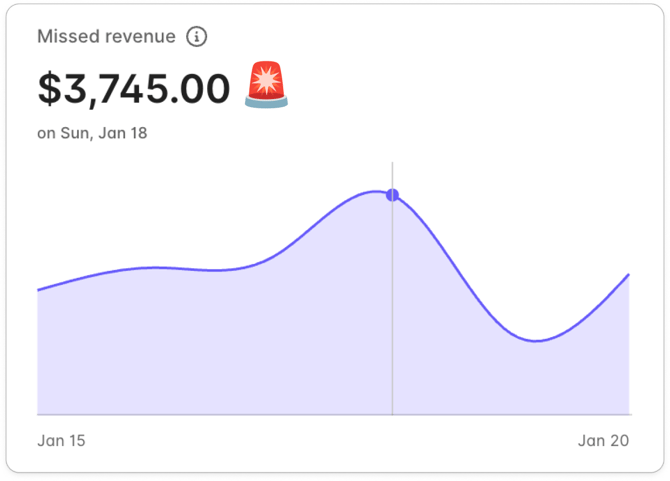Click the top of the crosshair line above the marker
The height and width of the screenshot is (481, 670).
click(392, 172)
